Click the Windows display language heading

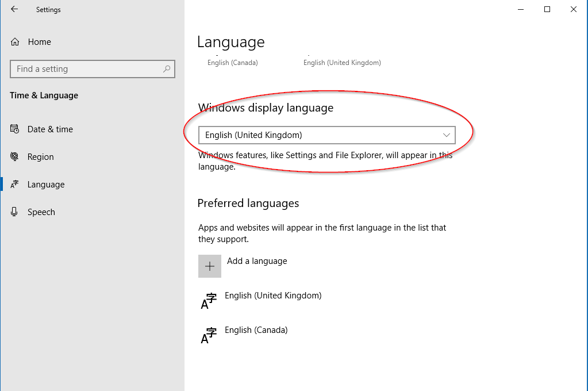point(266,108)
